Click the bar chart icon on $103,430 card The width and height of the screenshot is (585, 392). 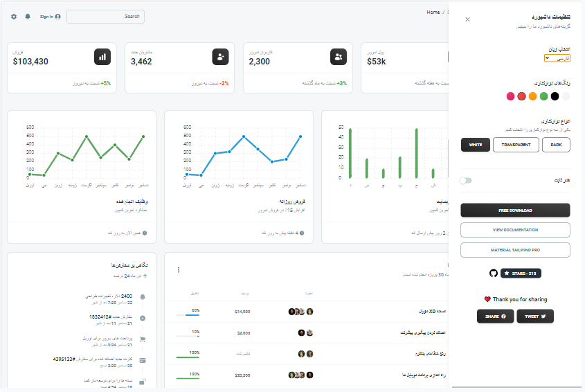102,57
